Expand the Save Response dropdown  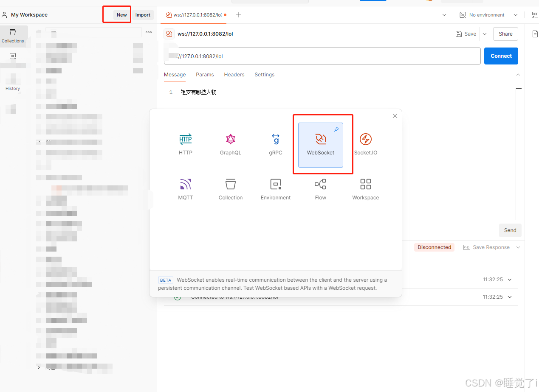click(x=518, y=247)
